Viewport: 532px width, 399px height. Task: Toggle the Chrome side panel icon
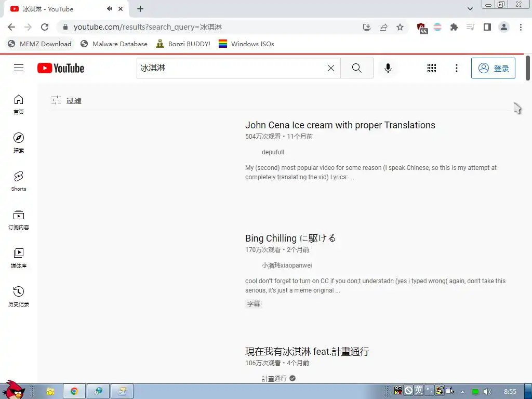[x=487, y=27]
